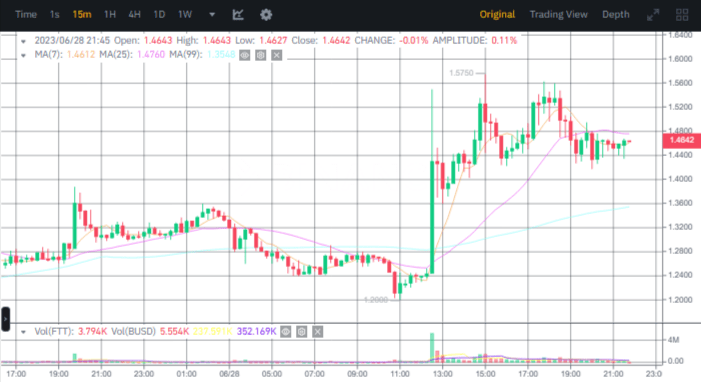Screen dimensions: 701x382
Task: Expand chart to fullscreen
Action: pyautogui.click(x=653, y=15)
